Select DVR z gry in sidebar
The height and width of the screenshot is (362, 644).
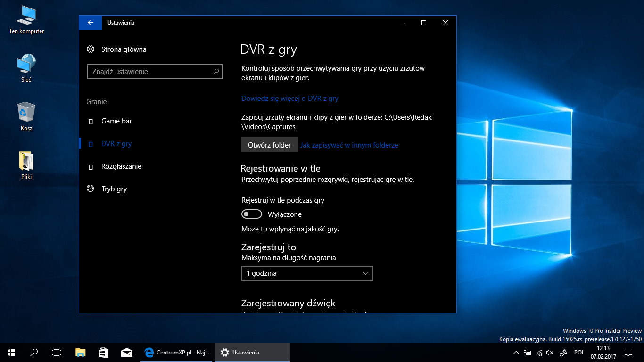click(x=116, y=144)
